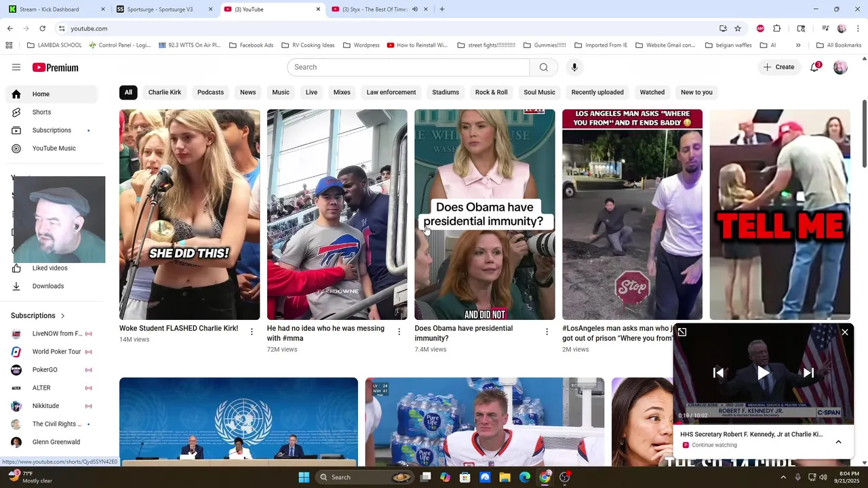Click the miniplayer progress bar

[764, 422]
